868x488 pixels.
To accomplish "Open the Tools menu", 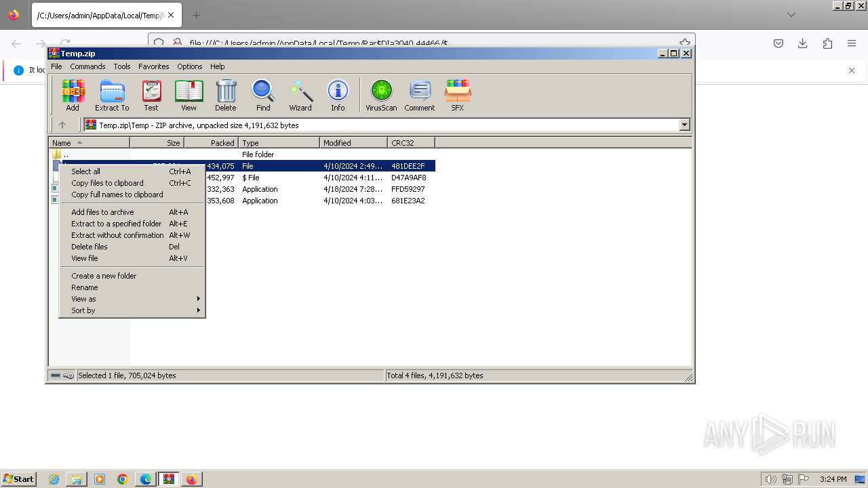I will click(122, 66).
